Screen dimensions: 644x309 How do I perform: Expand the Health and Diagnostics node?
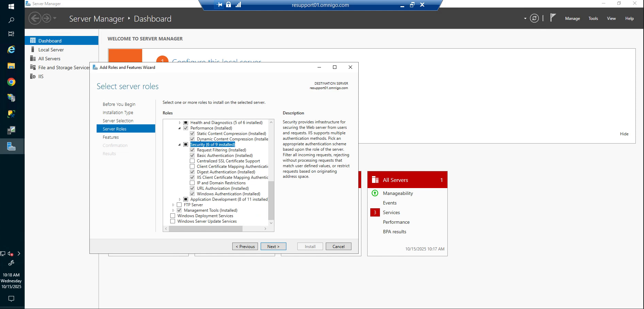point(179,122)
